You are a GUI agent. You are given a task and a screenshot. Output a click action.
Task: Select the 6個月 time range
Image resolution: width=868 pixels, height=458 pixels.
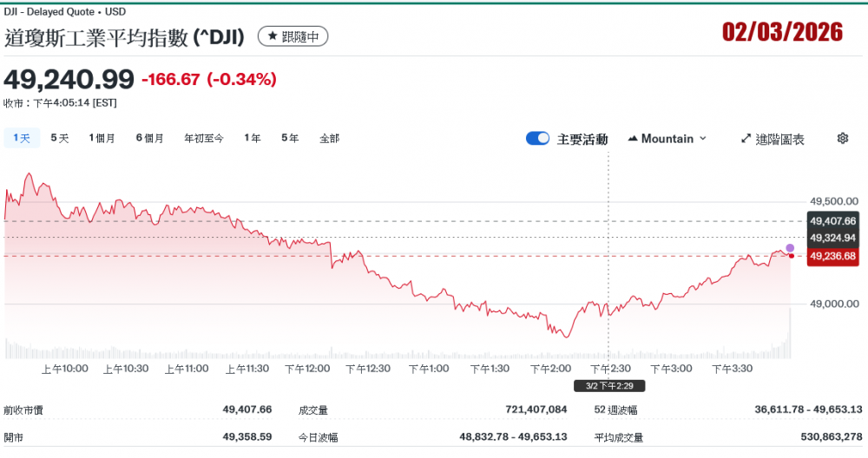tap(149, 138)
